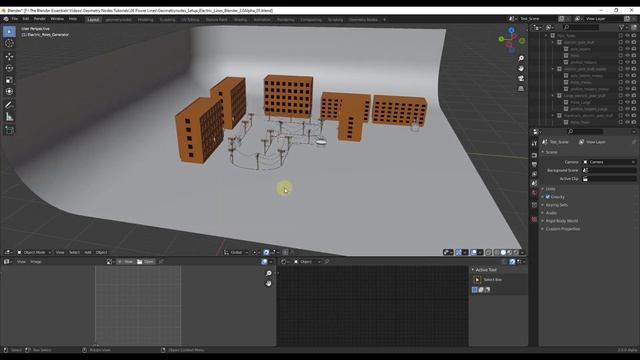Select Solid viewport shading mode
The height and width of the screenshot is (360, 640).
(503, 252)
